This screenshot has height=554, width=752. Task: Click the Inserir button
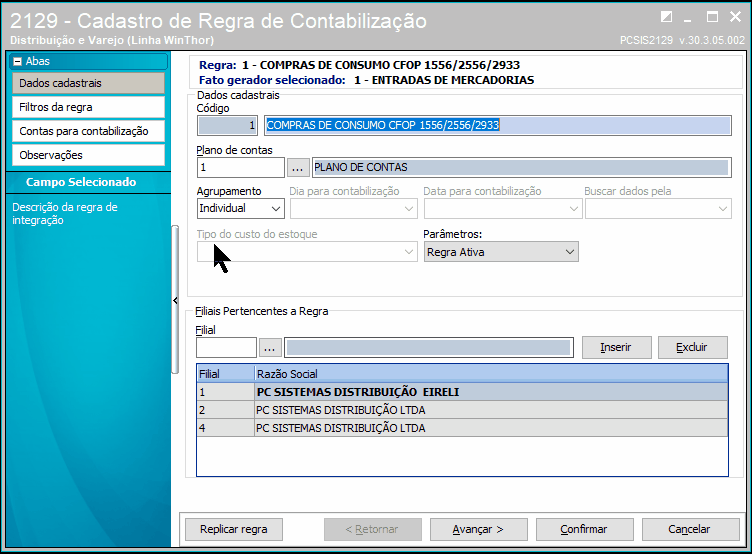pyautogui.click(x=617, y=347)
